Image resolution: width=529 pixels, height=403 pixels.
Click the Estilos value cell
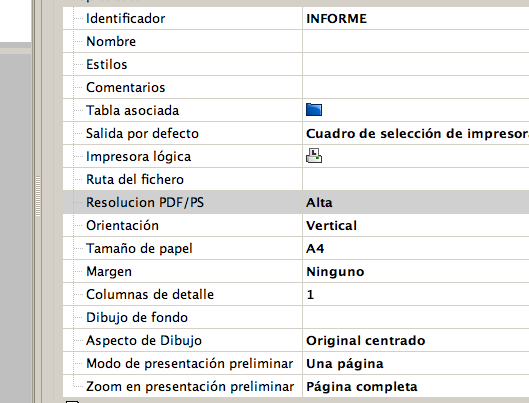point(416,64)
